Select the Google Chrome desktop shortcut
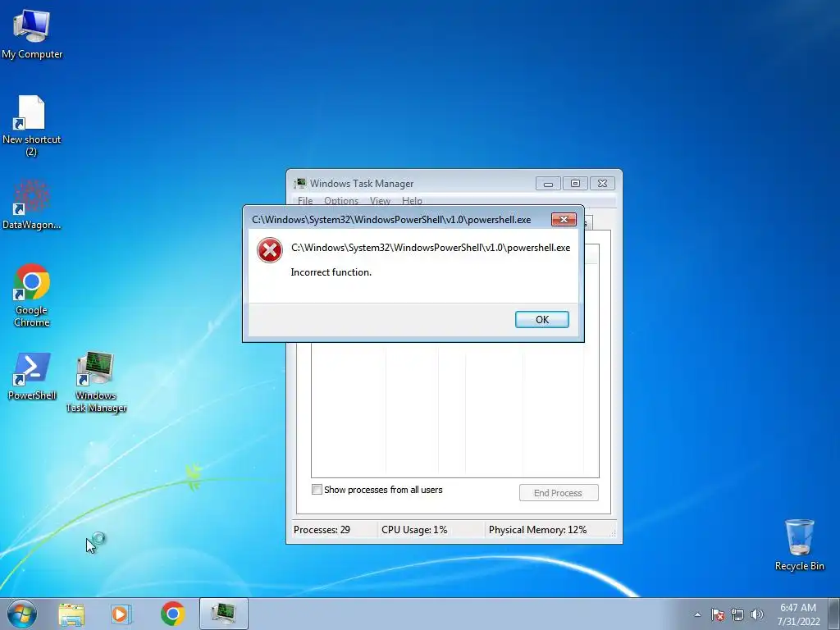This screenshot has width=840, height=630. coord(32,294)
